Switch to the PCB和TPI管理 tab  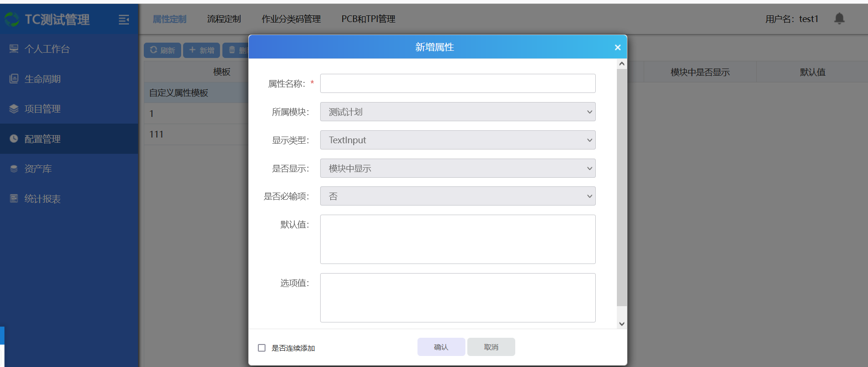(x=368, y=19)
